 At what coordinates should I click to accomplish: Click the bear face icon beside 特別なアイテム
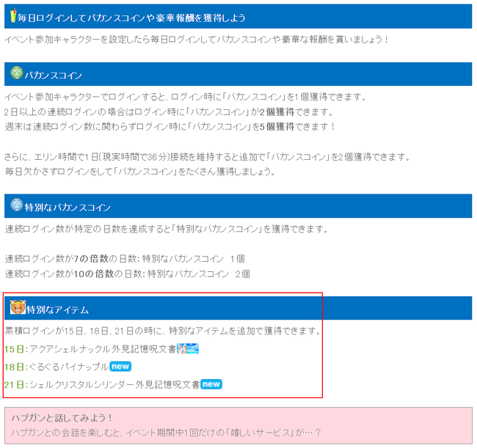[18, 307]
